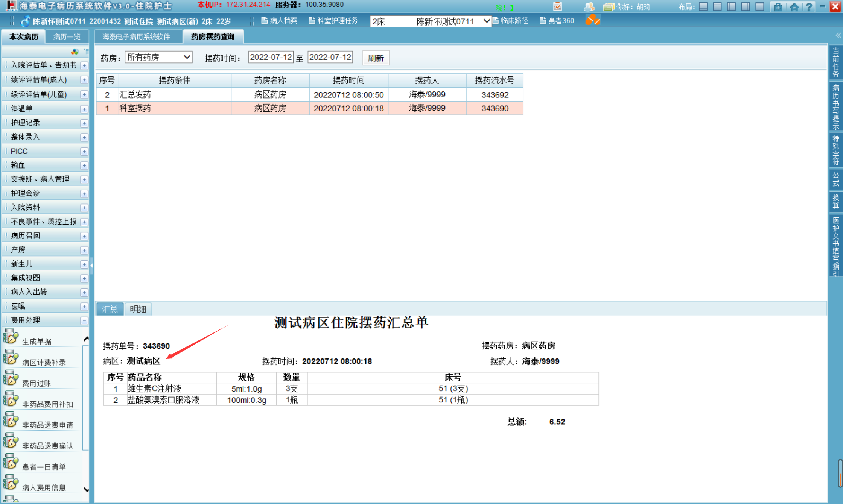Collapse the 费用处理 section
Image resolution: width=843 pixels, height=504 pixels.
coord(84,320)
